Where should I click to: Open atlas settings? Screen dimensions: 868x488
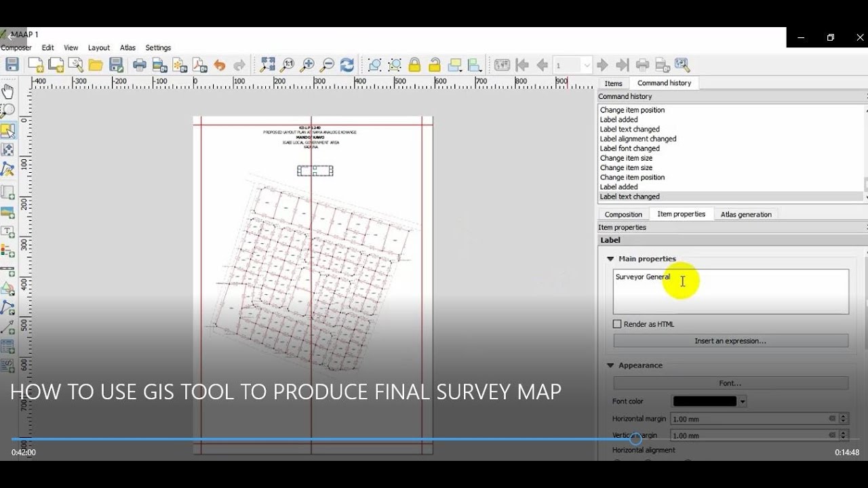pyautogui.click(x=682, y=65)
